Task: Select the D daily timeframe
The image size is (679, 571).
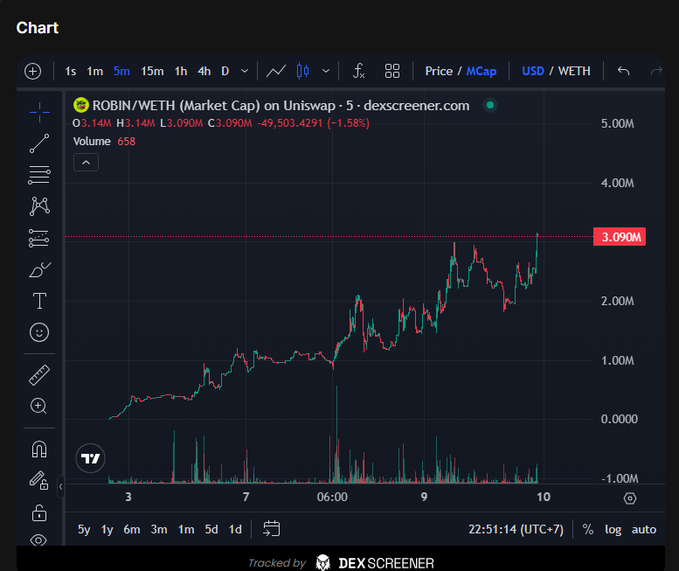Action: point(225,71)
